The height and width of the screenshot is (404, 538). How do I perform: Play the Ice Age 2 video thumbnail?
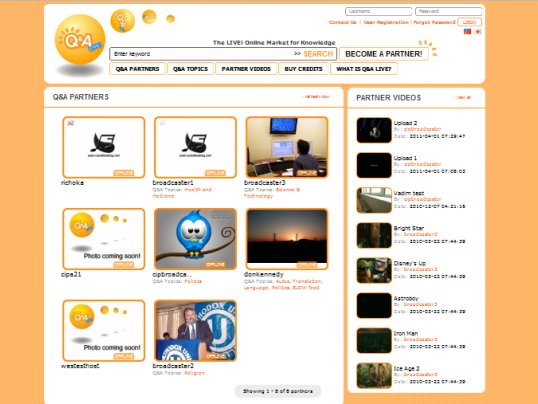click(x=374, y=376)
